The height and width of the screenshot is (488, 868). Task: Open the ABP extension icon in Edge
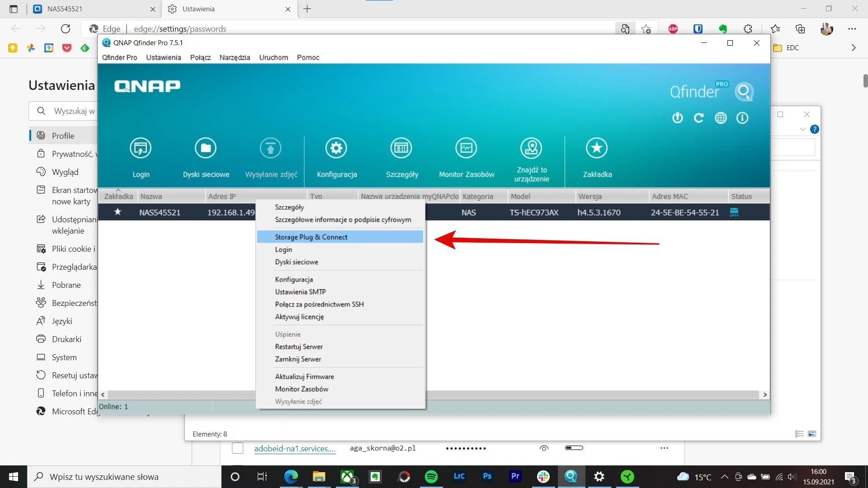673,29
